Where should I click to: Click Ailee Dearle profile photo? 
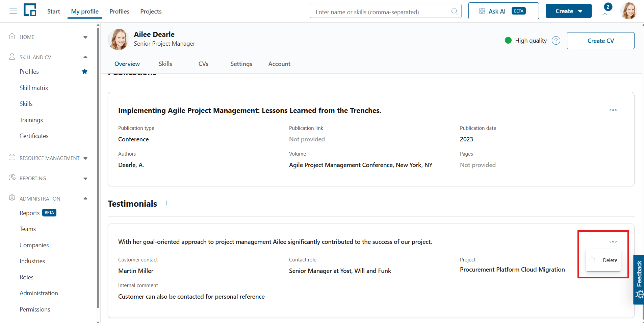[x=118, y=39]
